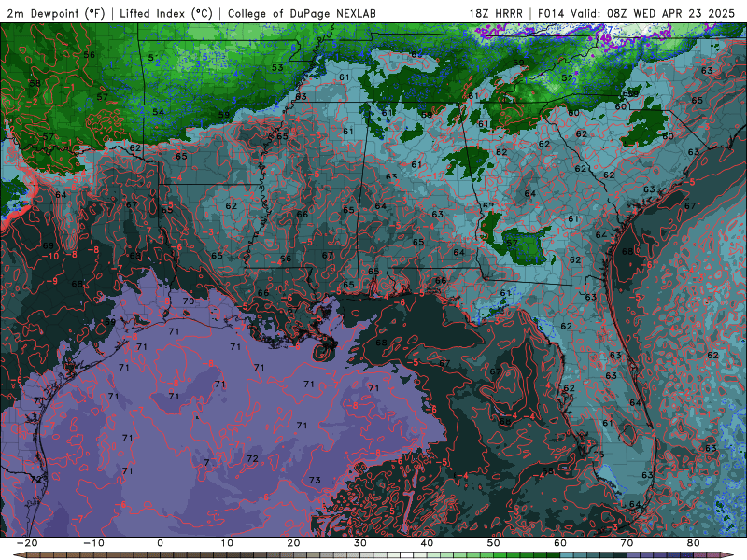Click the dewpoint value 54 on the map

[158, 112]
